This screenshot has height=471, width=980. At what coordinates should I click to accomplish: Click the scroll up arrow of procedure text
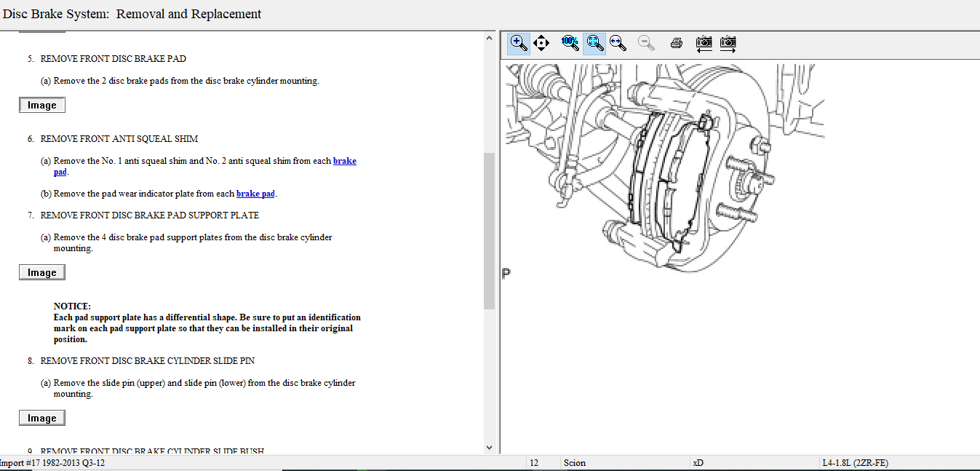pos(489,38)
